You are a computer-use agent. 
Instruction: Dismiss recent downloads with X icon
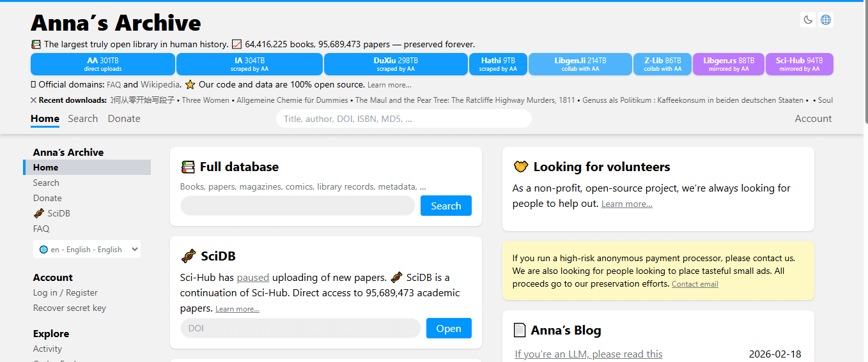coord(33,100)
